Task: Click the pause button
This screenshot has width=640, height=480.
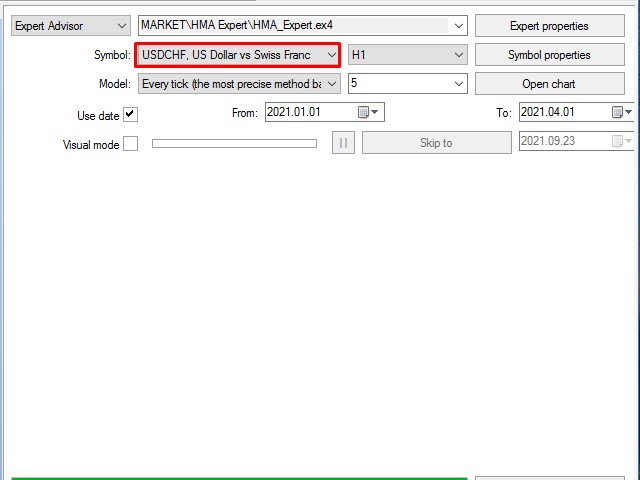Action: coord(343,142)
